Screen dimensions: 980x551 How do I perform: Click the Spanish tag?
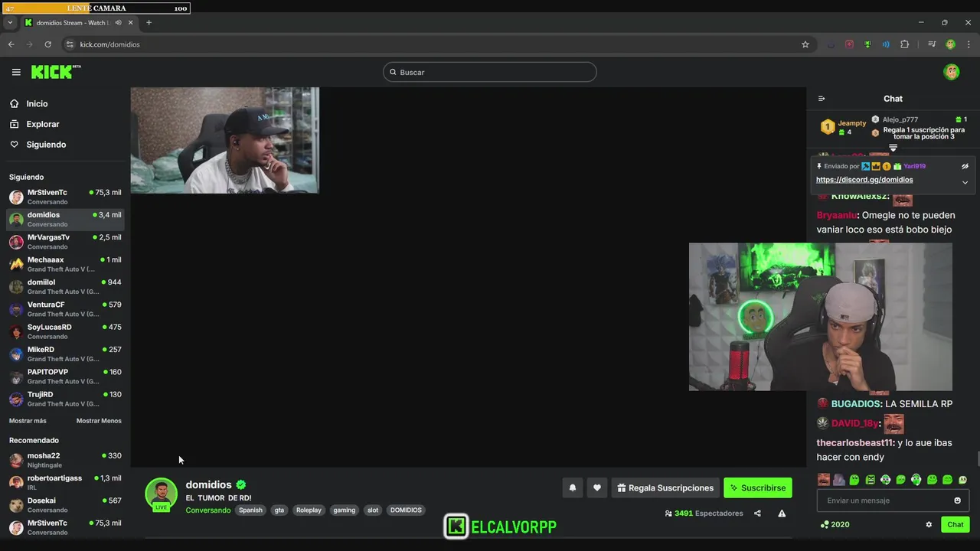pyautogui.click(x=250, y=510)
